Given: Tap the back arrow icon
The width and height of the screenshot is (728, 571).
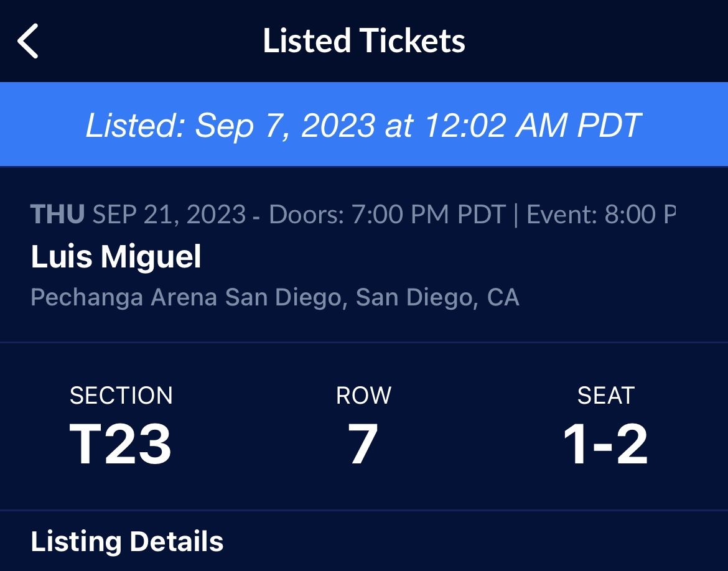Looking at the screenshot, I should tap(28, 41).
